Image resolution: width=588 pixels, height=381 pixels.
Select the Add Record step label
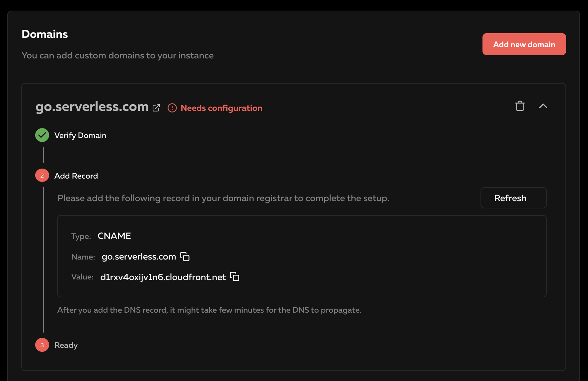[76, 176]
